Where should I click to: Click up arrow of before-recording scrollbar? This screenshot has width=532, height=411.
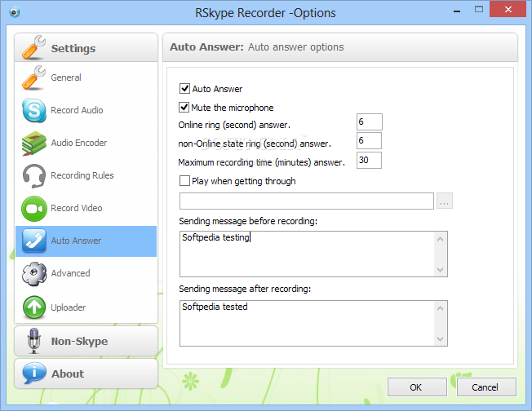(441, 240)
